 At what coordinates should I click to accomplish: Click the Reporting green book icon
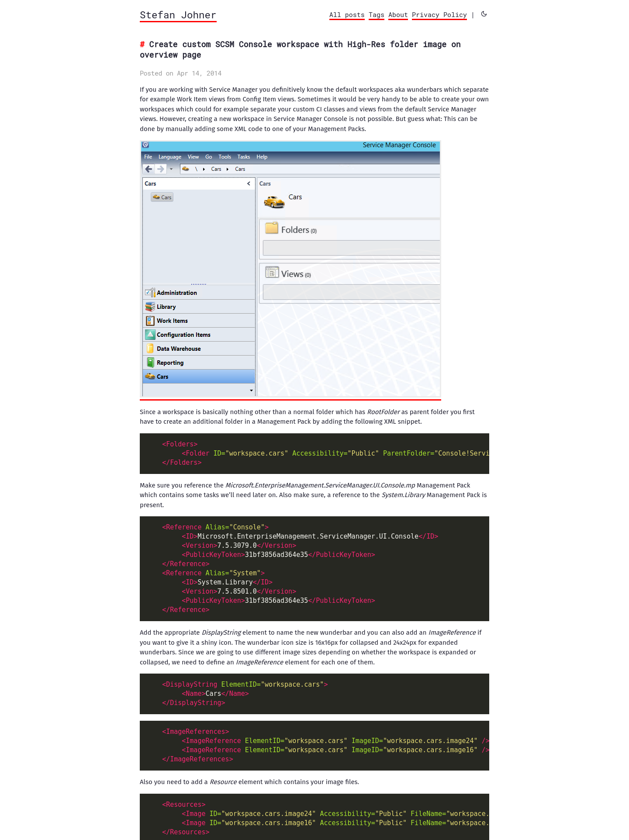pos(150,363)
